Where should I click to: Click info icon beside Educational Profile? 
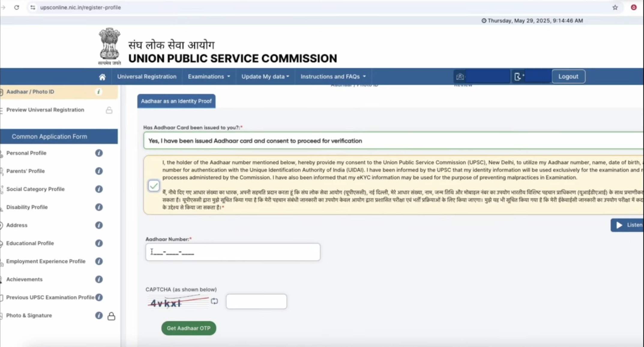(99, 243)
